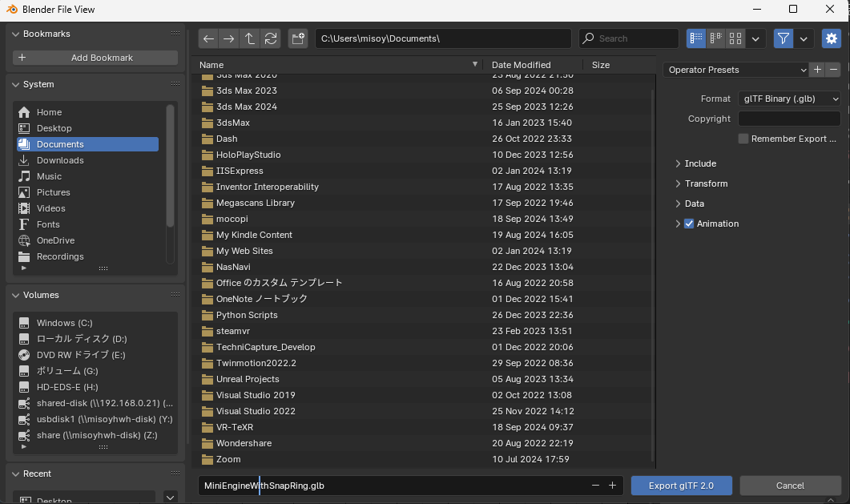This screenshot has height=504, width=850.
Task: Click the Copyright text field
Action: [x=788, y=119]
